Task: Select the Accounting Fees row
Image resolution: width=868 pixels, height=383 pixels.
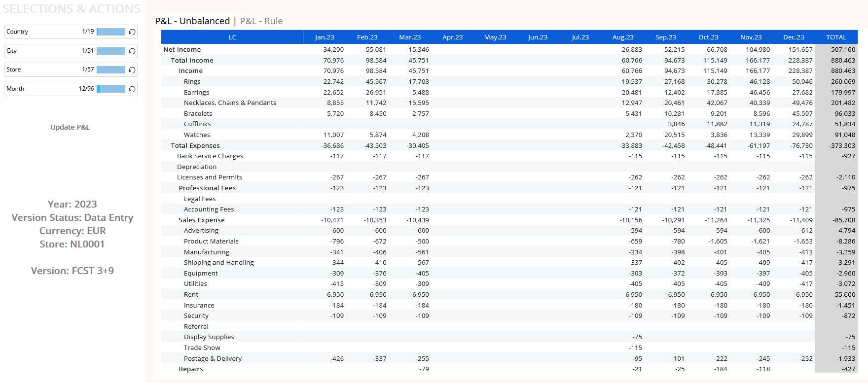Action: tap(209, 209)
